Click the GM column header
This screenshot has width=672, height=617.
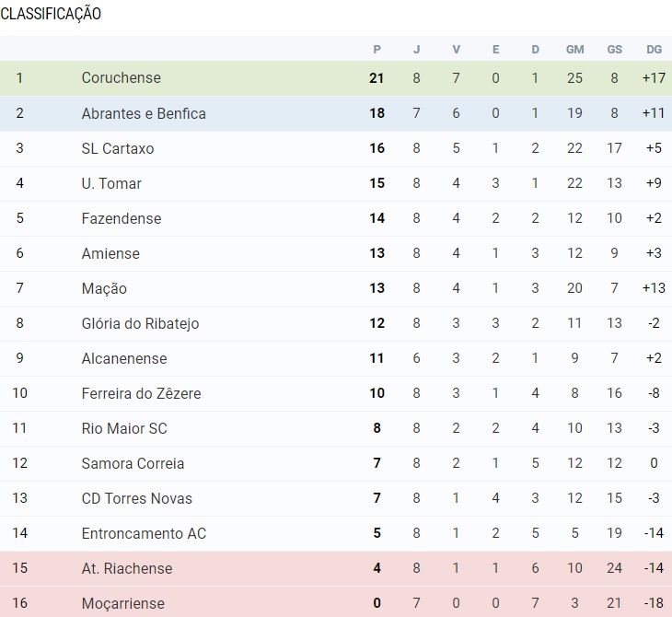pos(574,49)
